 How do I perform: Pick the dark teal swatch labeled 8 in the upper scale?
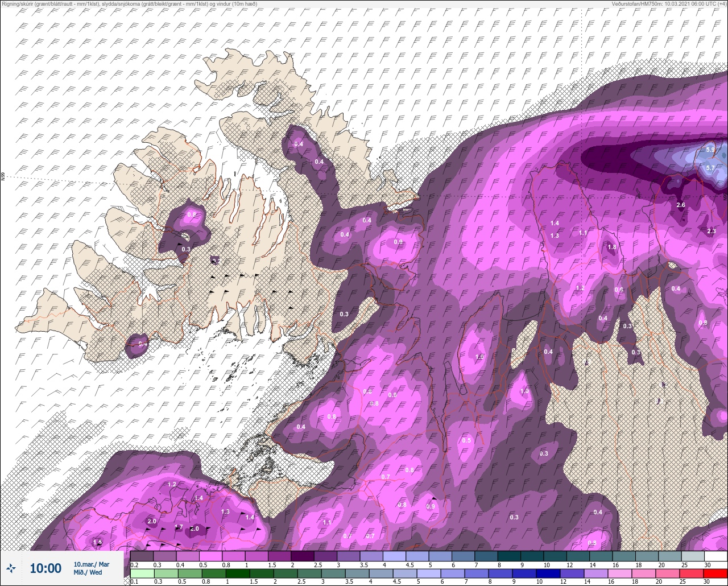(509, 556)
